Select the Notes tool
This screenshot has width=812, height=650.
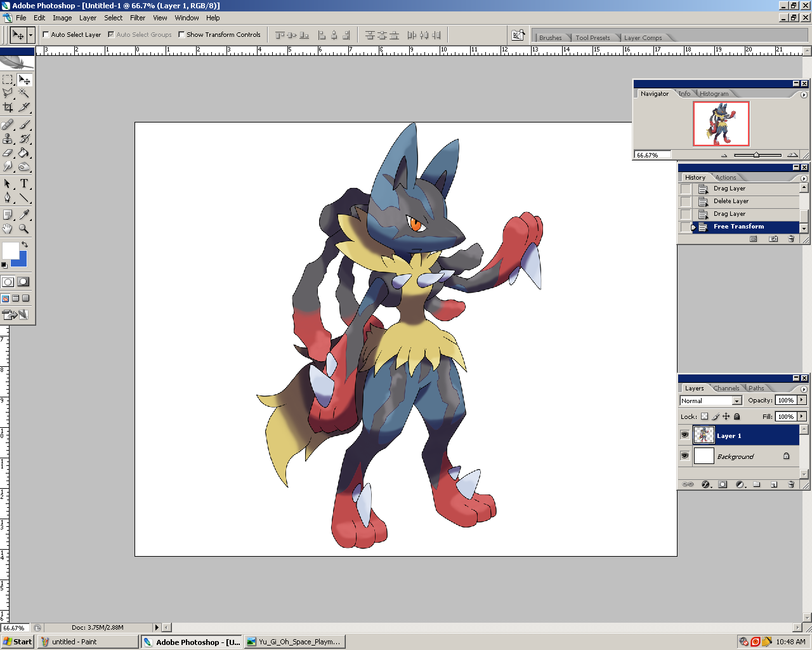point(8,215)
